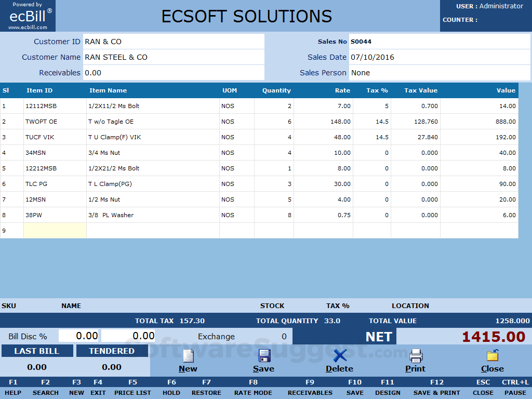Click the F11 DESIGN shortcut

(x=388, y=388)
